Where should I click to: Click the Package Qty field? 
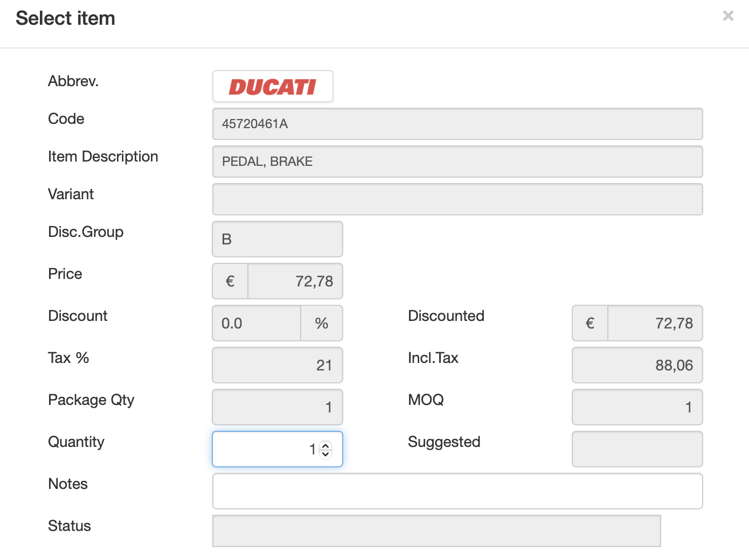[277, 407]
